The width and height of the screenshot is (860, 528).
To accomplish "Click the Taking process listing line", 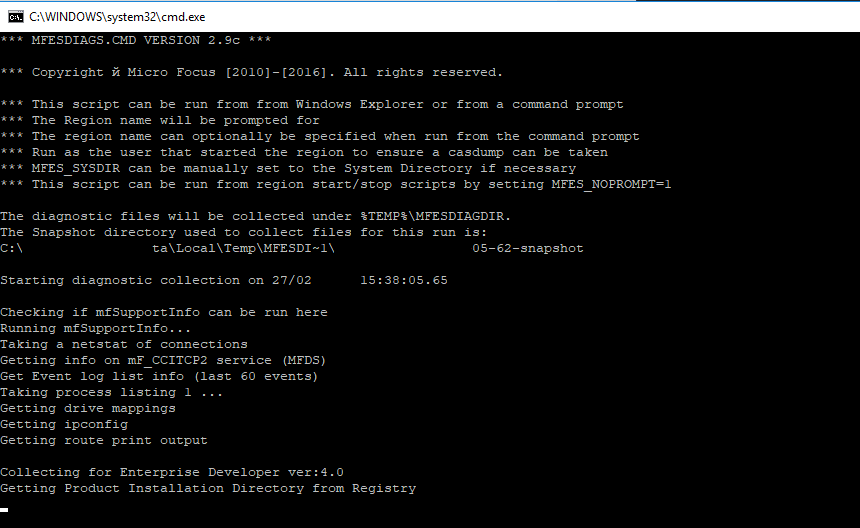I will pyautogui.click(x=111, y=392).
